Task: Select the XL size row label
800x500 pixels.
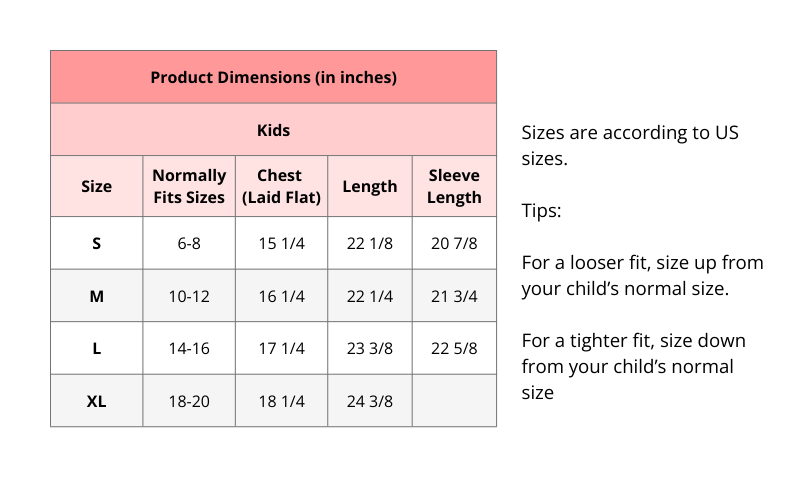Action: click(96, 401)
